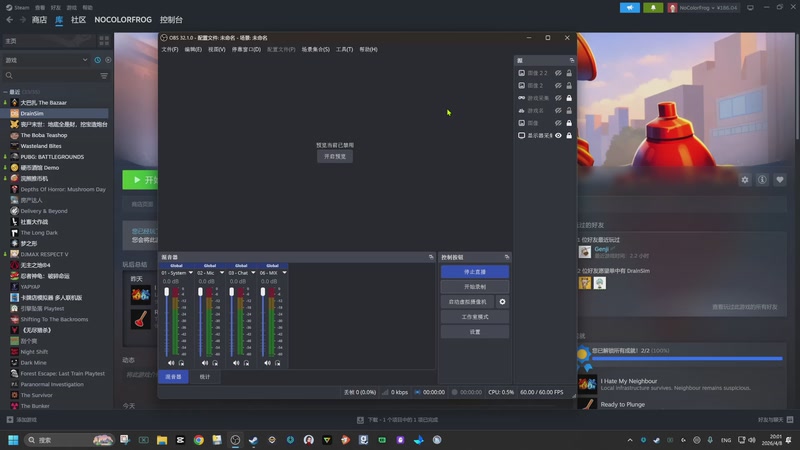Open virtual camera settings gear in OBS
800x450 pixels.
point(503,302)
